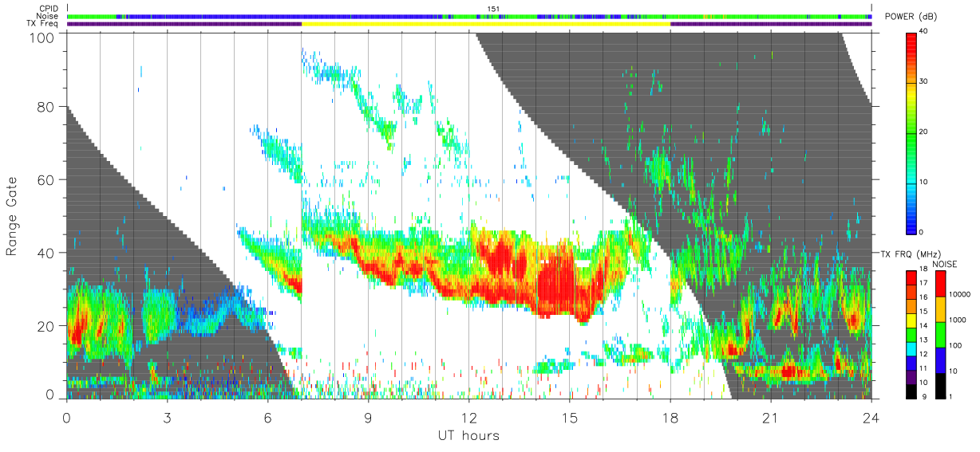This screenshot has width=980, height=452.
Task: Click the POWER (dB) colorbar title
Action: (x=912, y=18)
